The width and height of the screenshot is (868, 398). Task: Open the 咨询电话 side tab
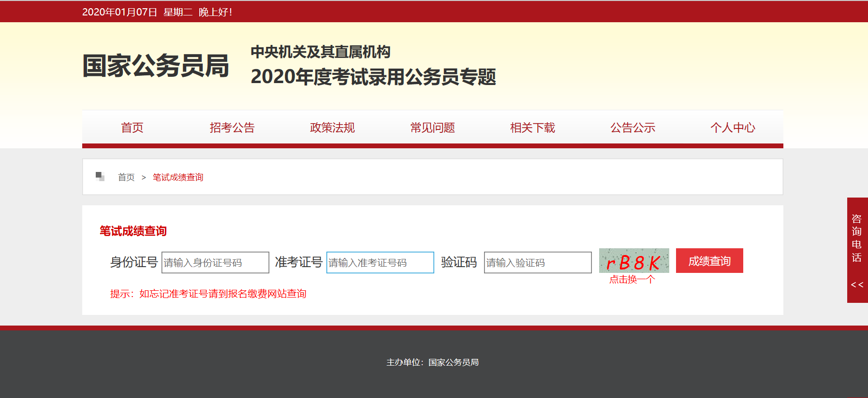coord(856,238)
